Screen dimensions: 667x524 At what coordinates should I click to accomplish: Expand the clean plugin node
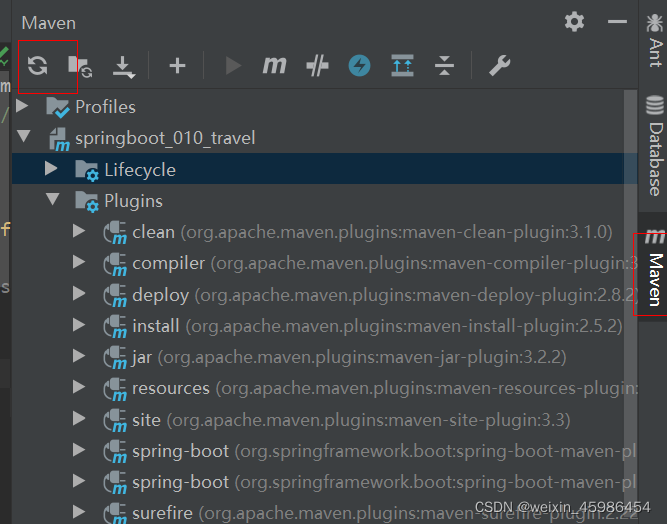[x=79, y=231]
